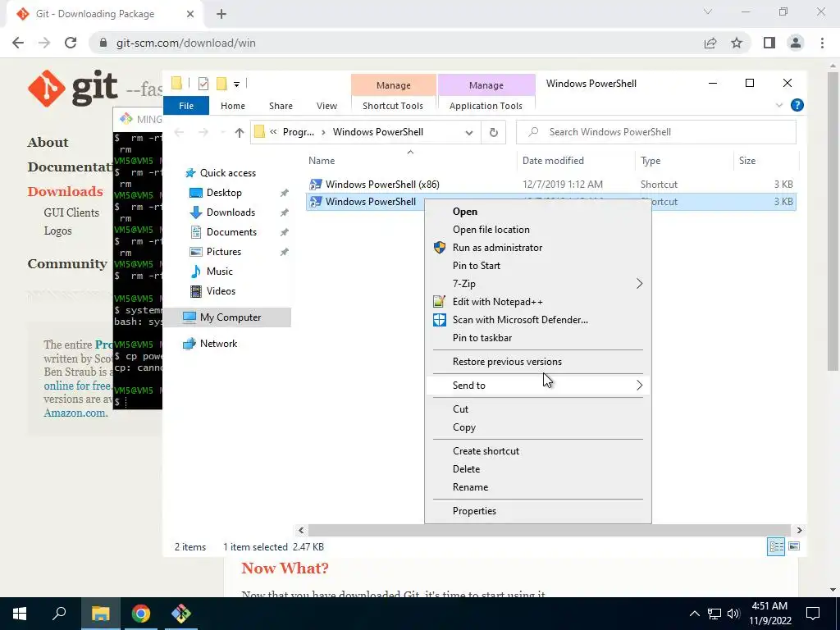The width and height of the screenshot is (840, 630).
Task: Open address bar history dropdown
Action: [x=468, y=132]
